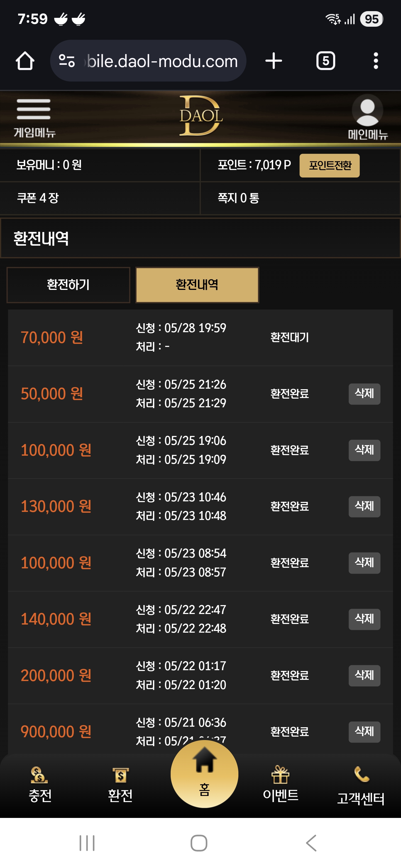
Task: Delete the 130,000 원 withdrawal record
Action: click(364, 506)
